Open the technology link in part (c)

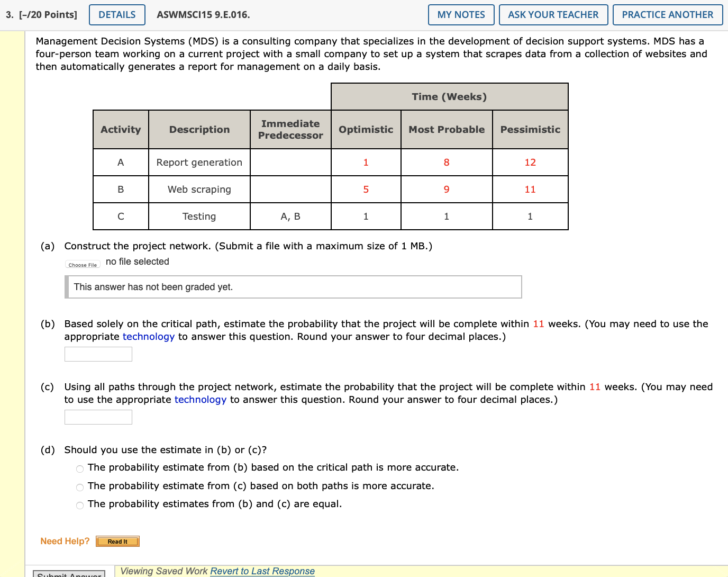coord(201,400)
